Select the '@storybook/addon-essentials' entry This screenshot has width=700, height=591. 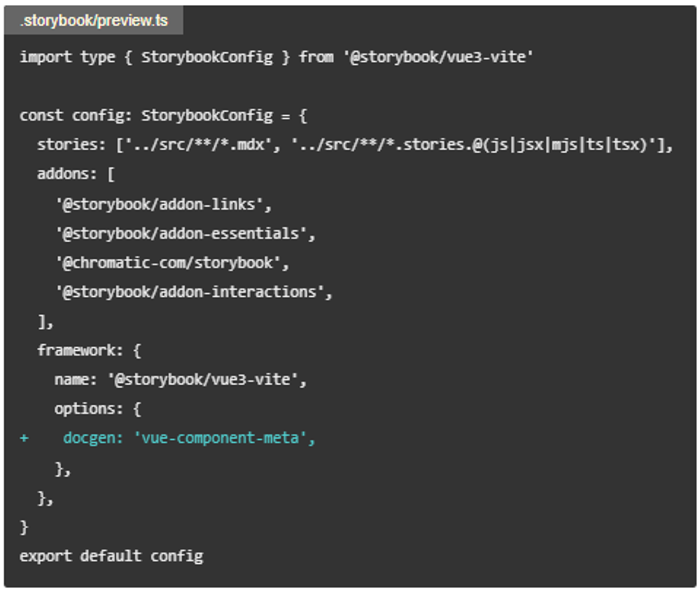pos(185,233)
